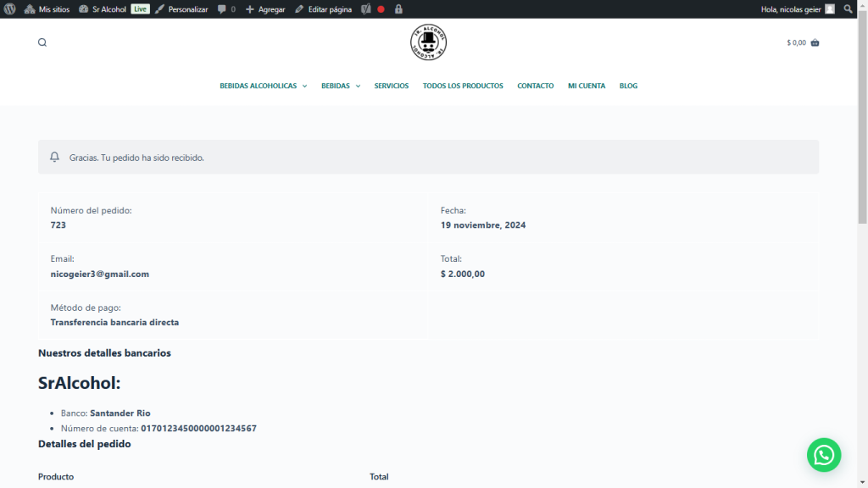Screen dimensions: 868x488
Task: Click Nuestros detalles bancarios heading
Action: [x=104, y=353]
